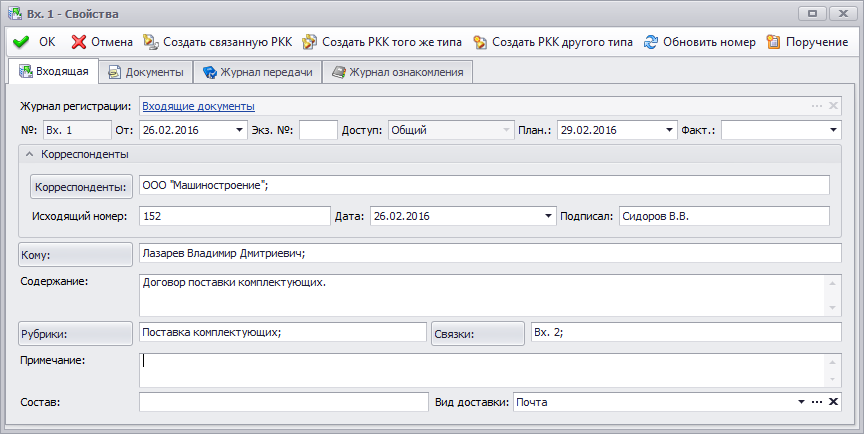The width and height of the screenshot is (864, 434).
Task: Open ellipsis browse for Вид доставки
Action: 817,402
